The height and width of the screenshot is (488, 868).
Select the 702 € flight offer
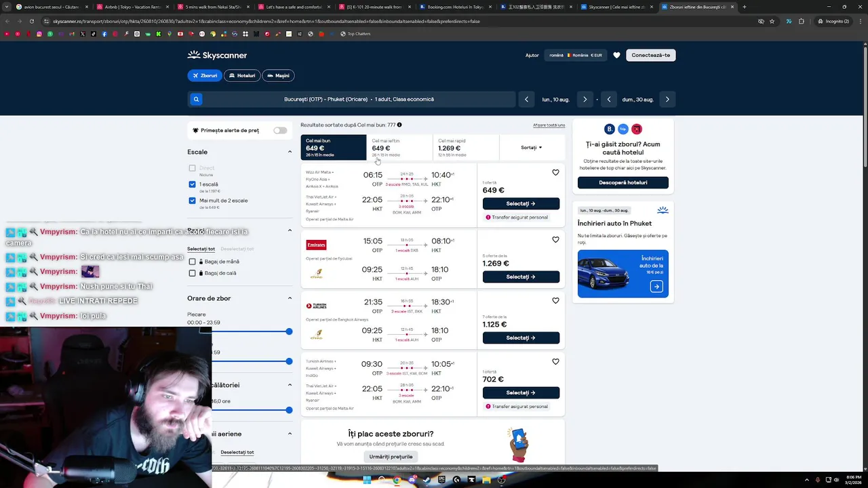click(x=521, y=392)
